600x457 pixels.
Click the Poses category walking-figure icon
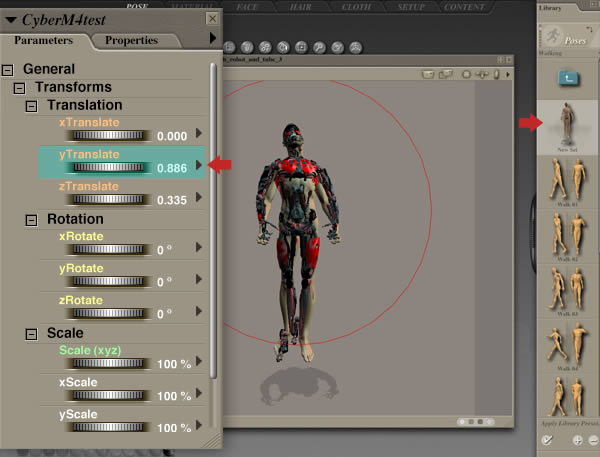[552, 36]
